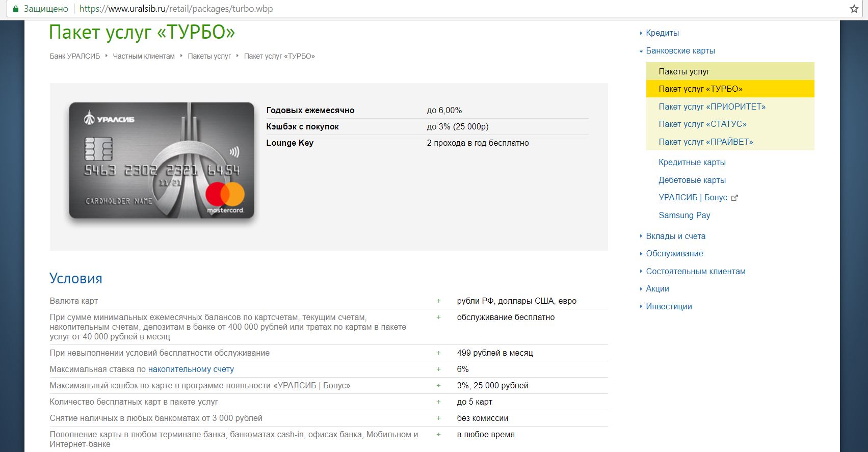This screenshot has height=452, width=868.
Task: Go to Кредитные карты
Action: pos(692,162)
